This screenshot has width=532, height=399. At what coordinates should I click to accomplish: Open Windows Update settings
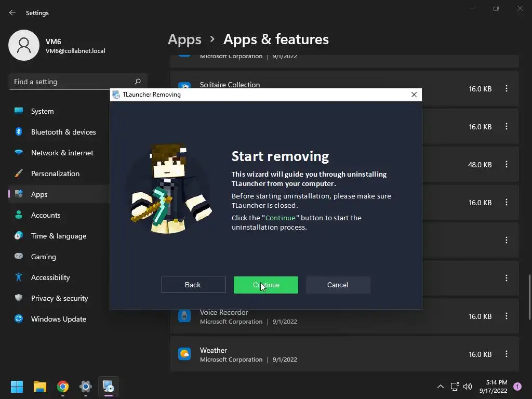59,319
